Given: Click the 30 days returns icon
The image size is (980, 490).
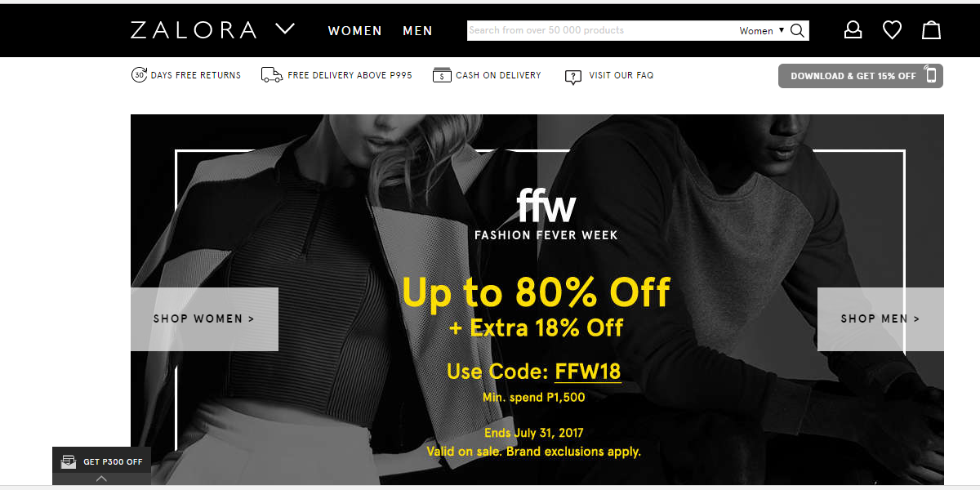Looking at the screenshot, I should [139, 75].
